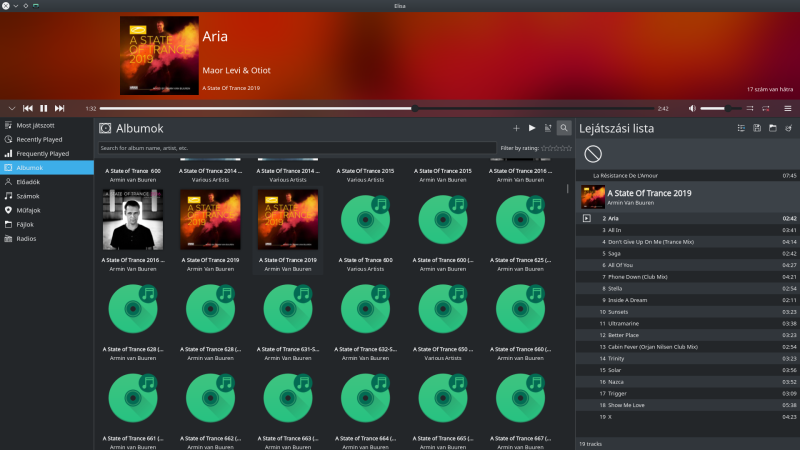Select playlist track 8 Stella

687,289
